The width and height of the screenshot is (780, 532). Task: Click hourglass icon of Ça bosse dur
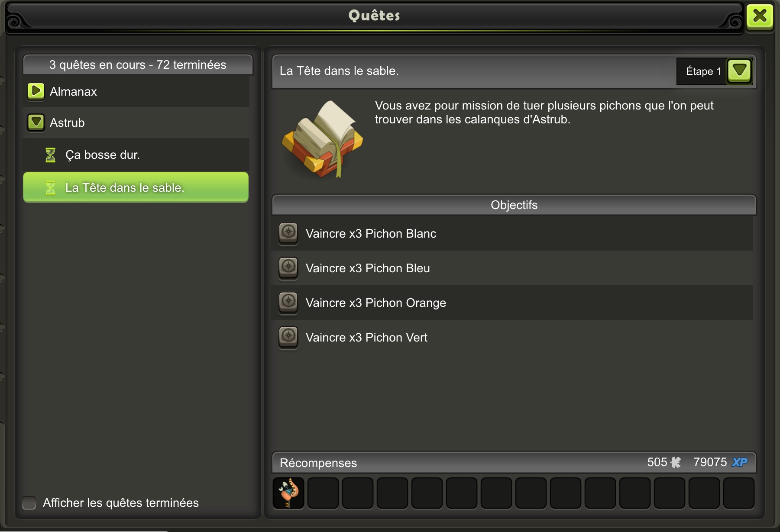coord(51,155)
